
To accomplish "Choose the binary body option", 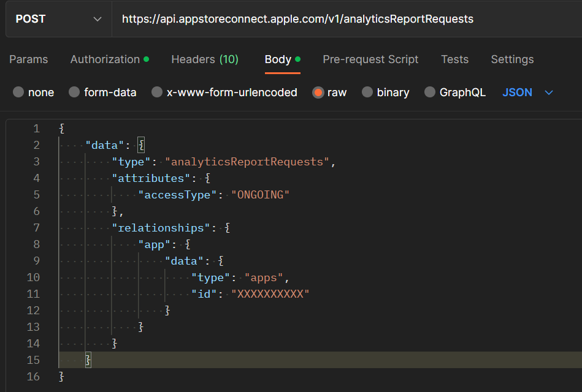I will (x=367, y=92).
